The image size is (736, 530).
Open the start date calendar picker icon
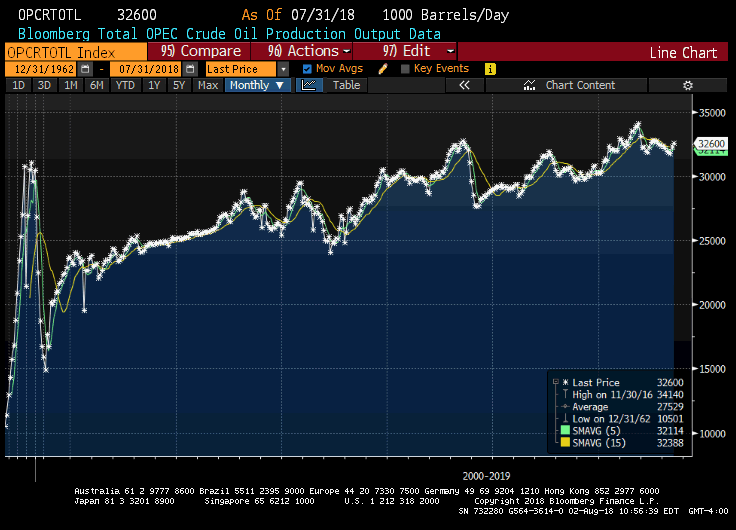(x=85, y=69)
